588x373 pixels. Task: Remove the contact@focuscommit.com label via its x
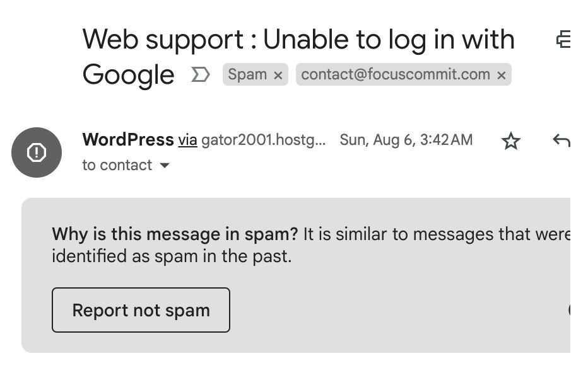502,75
